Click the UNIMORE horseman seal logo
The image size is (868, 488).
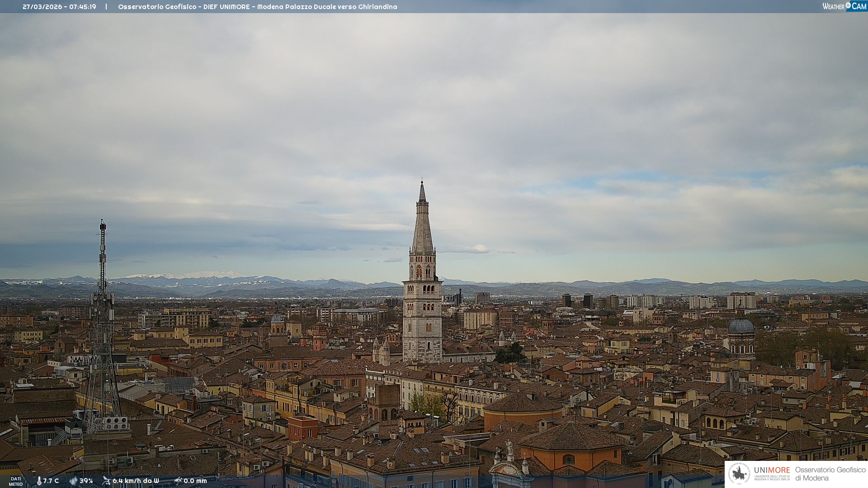pos(739,474)
